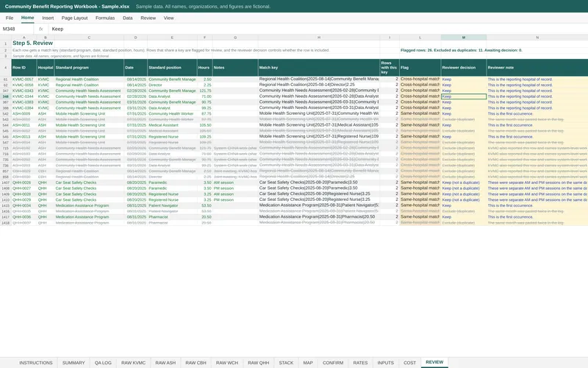The height and width of the screenshot is (368, 588).
Task: Go to the INPUTS sheet tab
Action: (x=385, y=363)
